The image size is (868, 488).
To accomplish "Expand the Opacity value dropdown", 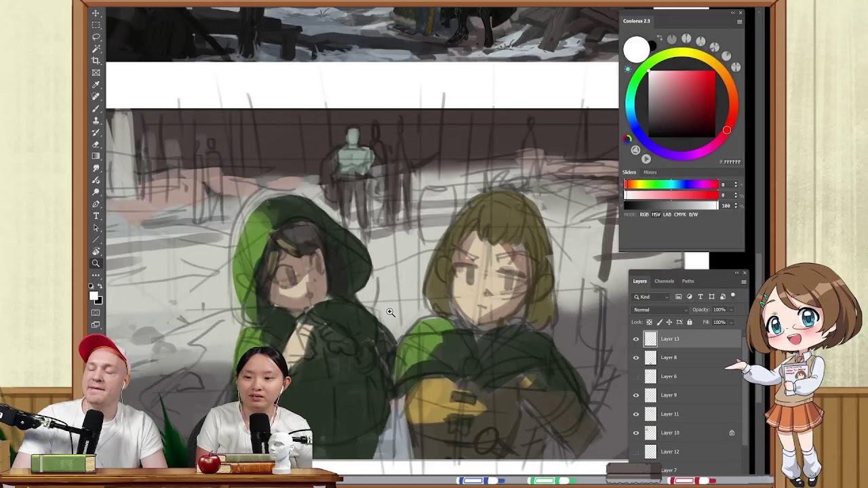I will (x=732, y=310).
